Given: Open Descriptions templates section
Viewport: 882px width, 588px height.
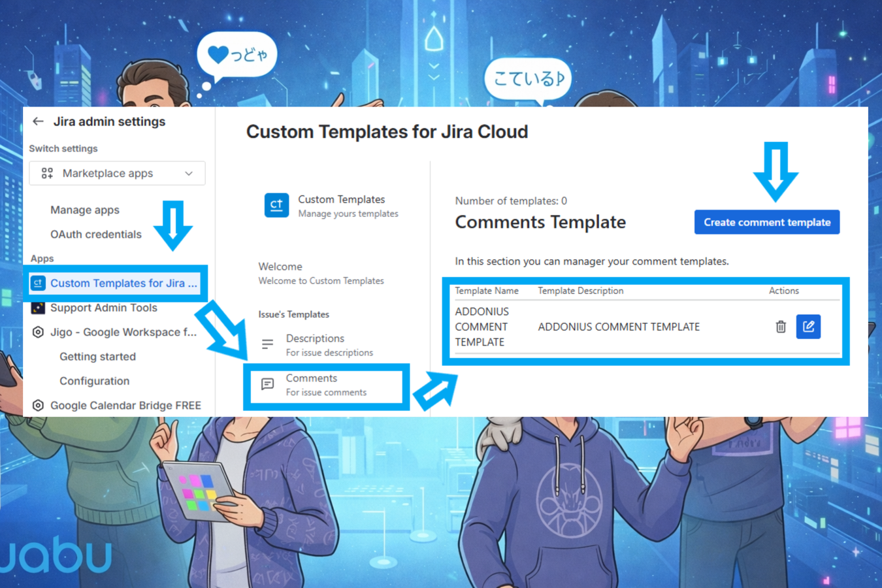Looking at the screenshot, I should click(329, 345).
